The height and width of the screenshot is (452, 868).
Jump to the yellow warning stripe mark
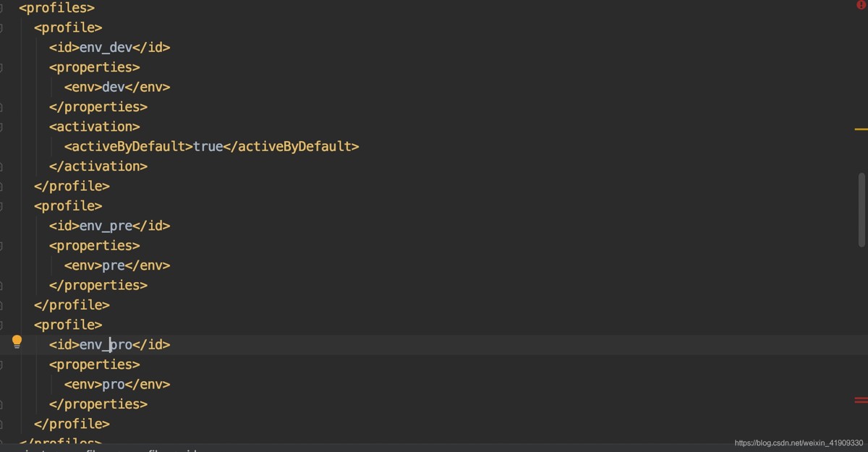click(x=861, y=129)
